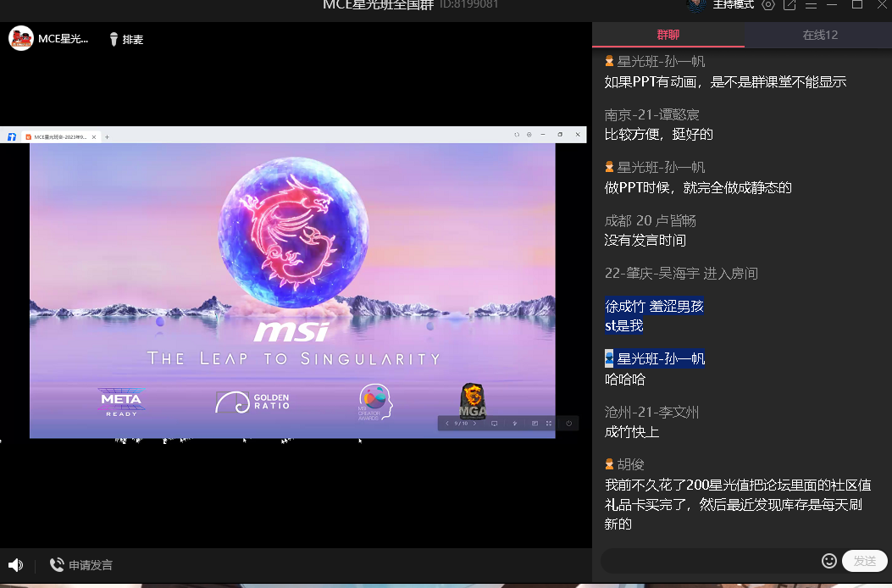The width and height of the screenshot is (892, 588).
Task: Click 申请发言 to request speaking
Action: click(x=80, y=564)
